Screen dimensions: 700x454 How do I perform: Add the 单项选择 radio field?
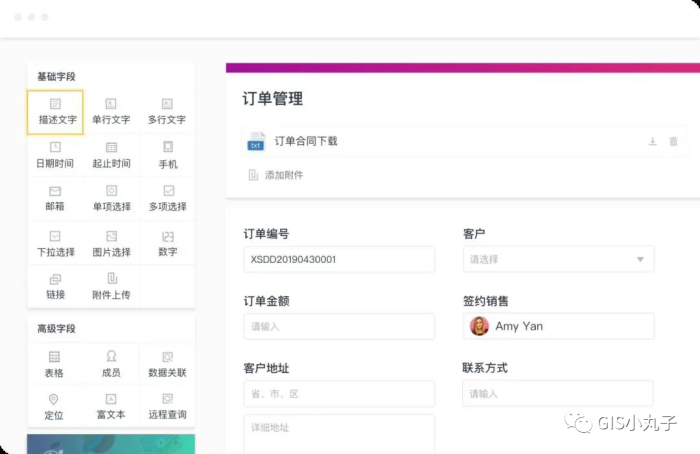111,198
